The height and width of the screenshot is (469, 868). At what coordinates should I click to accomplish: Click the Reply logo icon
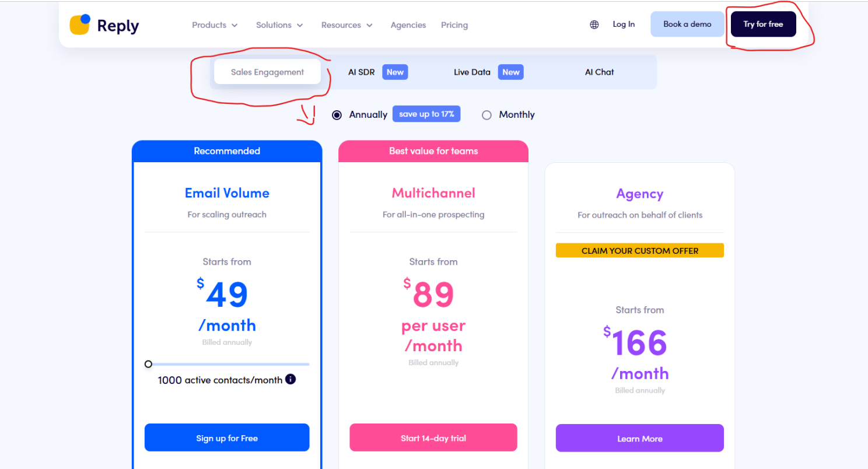80,24
